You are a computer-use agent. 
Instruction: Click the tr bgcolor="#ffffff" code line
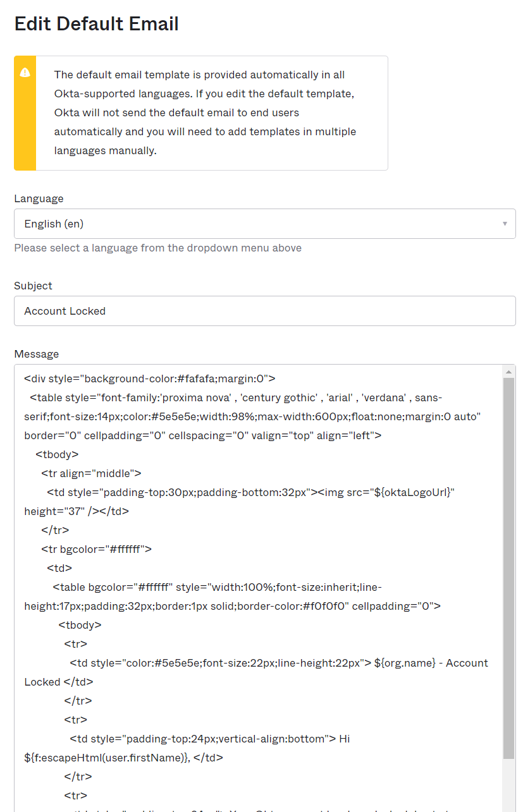point(96,549)
